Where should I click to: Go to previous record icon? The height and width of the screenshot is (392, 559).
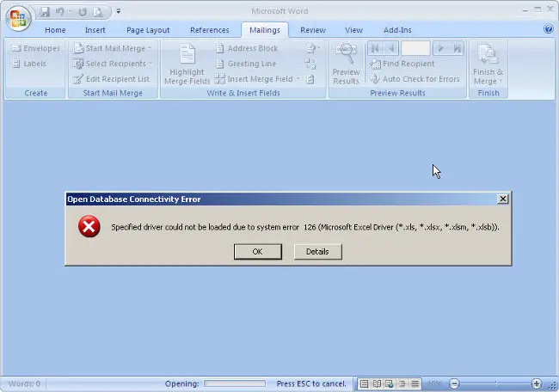pos(391,48)
